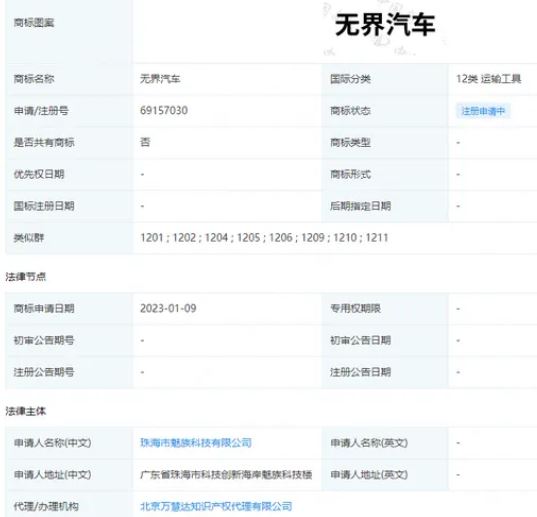Select the registration number 69157030

pyautogui.click(x=164, y=111)
